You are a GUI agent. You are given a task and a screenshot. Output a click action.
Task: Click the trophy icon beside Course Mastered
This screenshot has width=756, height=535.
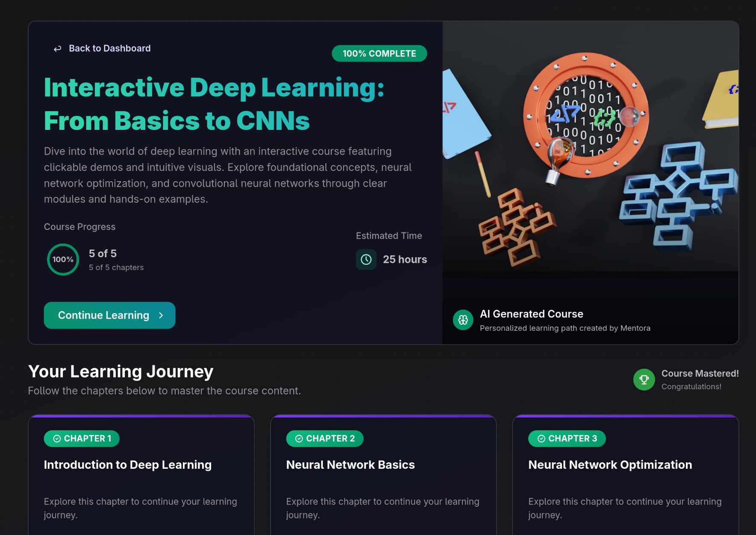pyautogui.click(x=644, y=379)
